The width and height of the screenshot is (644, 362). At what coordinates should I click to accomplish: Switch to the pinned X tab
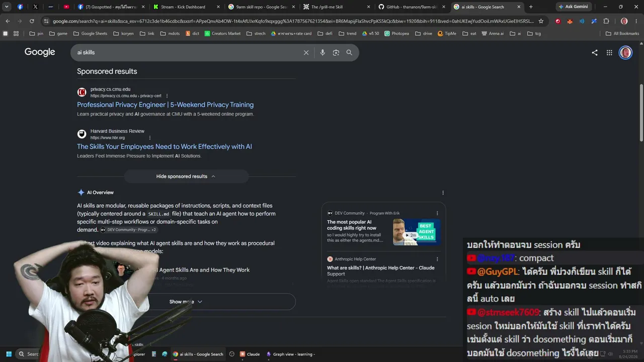(x=35, y=7)
